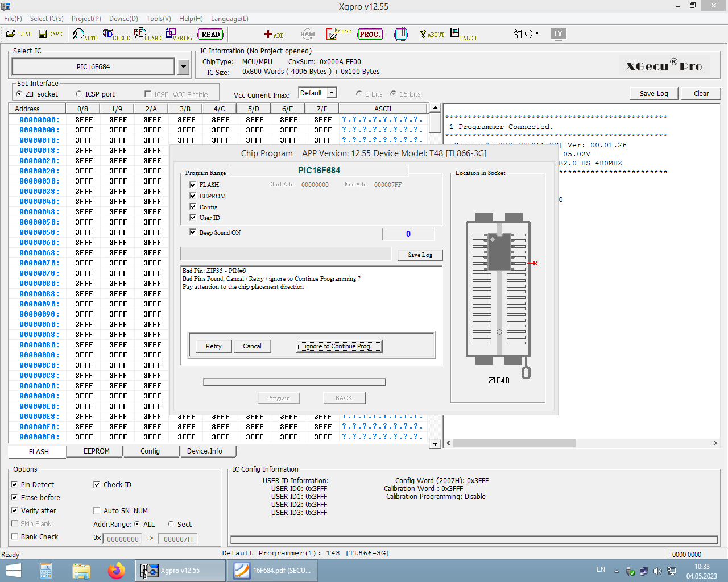The height and width of the screenshot is (582, 728).
Task: Uncheck the EEPROM program range checkbox
Action: (193, 196)
